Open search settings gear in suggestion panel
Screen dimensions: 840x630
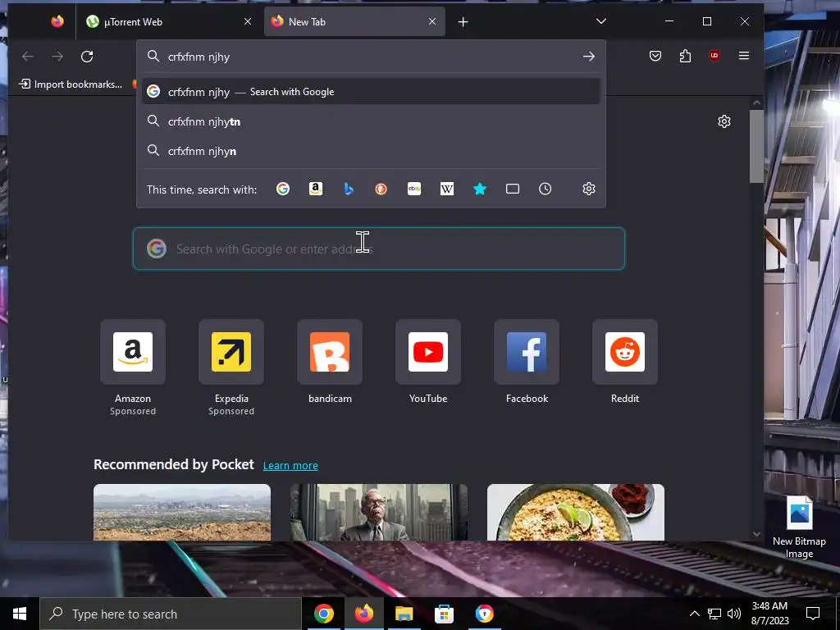tap(589, 189)
